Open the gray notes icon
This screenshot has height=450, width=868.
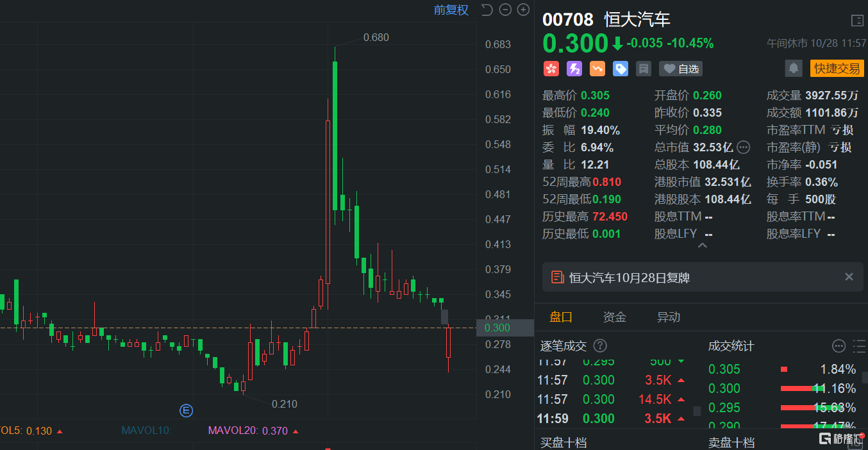coord(644,69)
